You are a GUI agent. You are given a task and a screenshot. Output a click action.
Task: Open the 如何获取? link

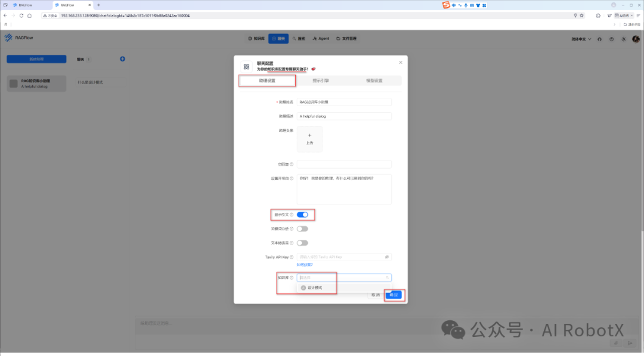(305, 265)
